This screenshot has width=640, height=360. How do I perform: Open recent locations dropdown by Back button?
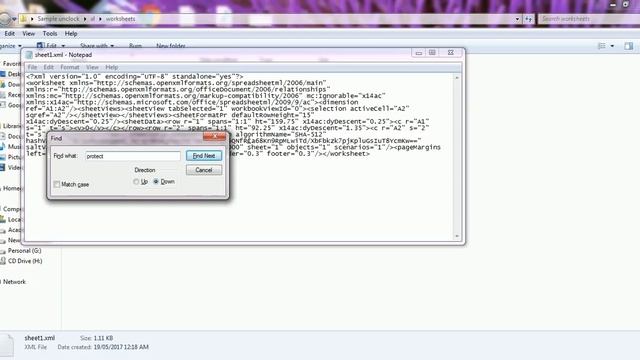coord(14,19)
